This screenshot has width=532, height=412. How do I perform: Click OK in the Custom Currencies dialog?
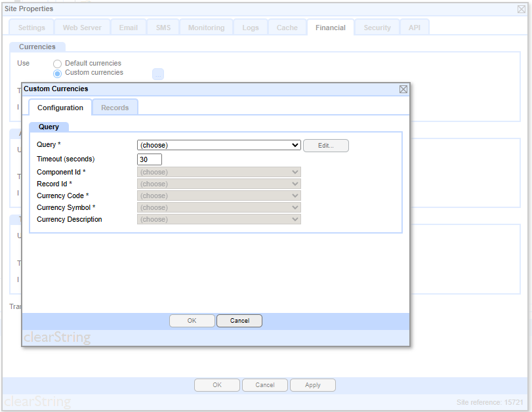pyautogui.click(x=192, y=321)
